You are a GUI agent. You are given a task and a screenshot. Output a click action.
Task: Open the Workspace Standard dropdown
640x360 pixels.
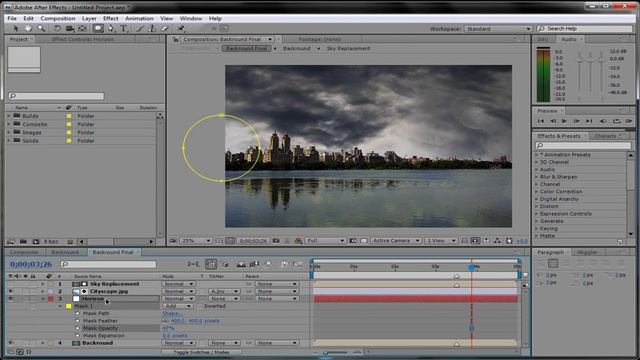click(498, 29)
